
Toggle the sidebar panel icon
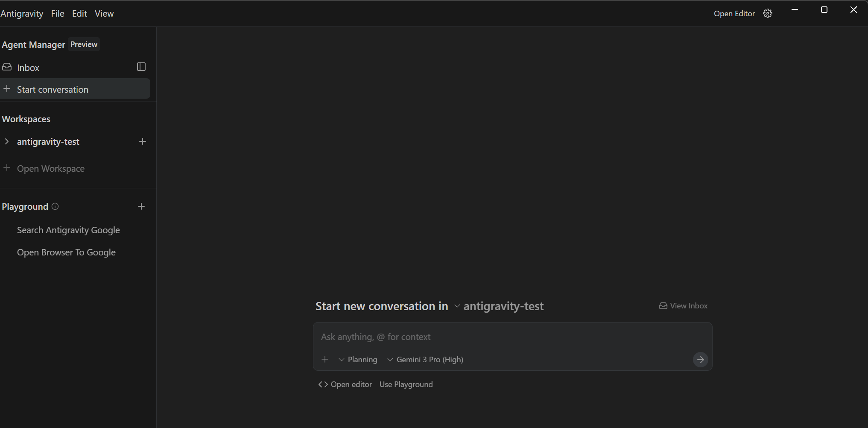pyautogui.click(x=141, y=67)
